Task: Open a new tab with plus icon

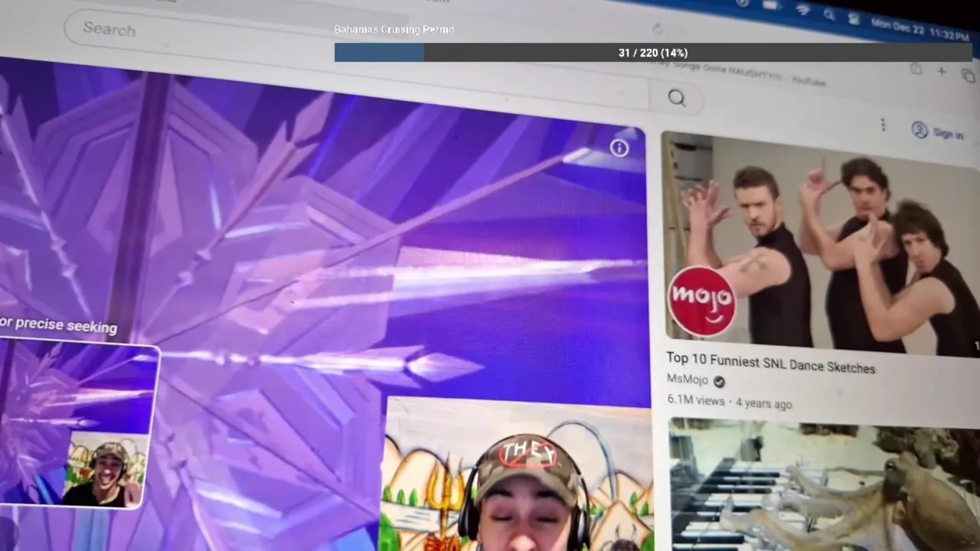Action: click(x=942, y=72)
